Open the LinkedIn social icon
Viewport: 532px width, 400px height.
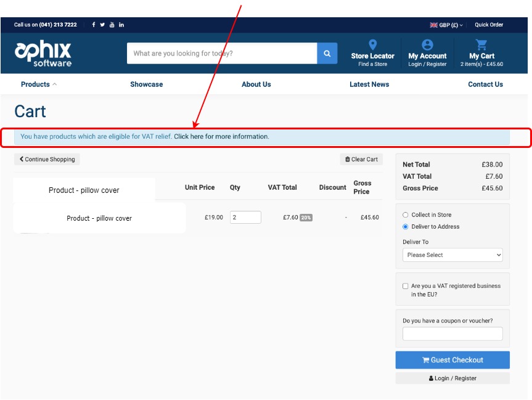click(x=121, y=25)
